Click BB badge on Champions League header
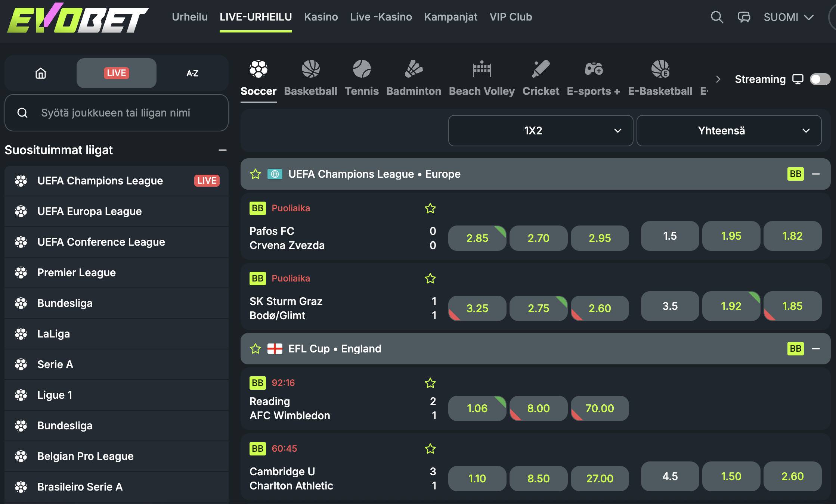The width and height of the screenshot is (836, 504). [795, 174]
